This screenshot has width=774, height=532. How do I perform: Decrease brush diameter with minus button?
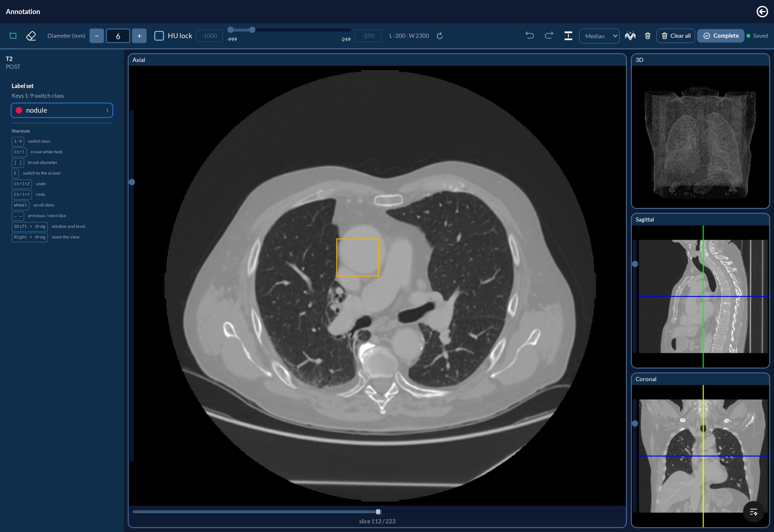tap(97, 36)
